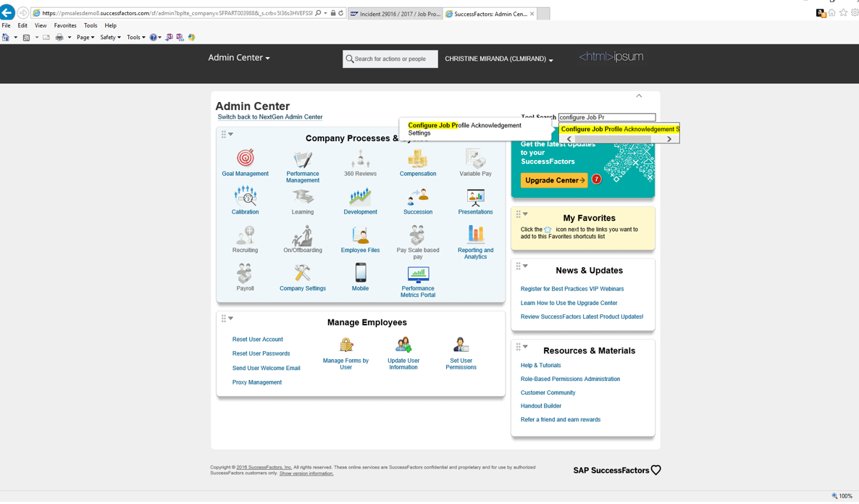Click the browser refresh icon
The height and width of the screenshot is (504, 859).
coord(340,13)
